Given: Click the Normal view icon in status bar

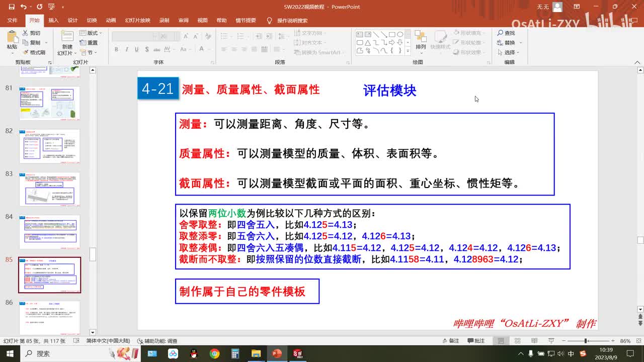Looking at the screenshot, I should tap(501, 341).
